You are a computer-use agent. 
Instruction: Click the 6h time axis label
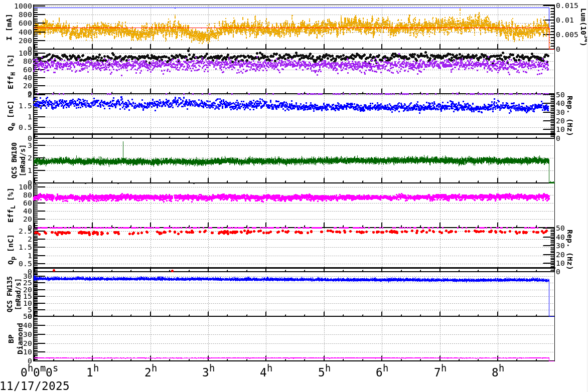coord(382,371)
